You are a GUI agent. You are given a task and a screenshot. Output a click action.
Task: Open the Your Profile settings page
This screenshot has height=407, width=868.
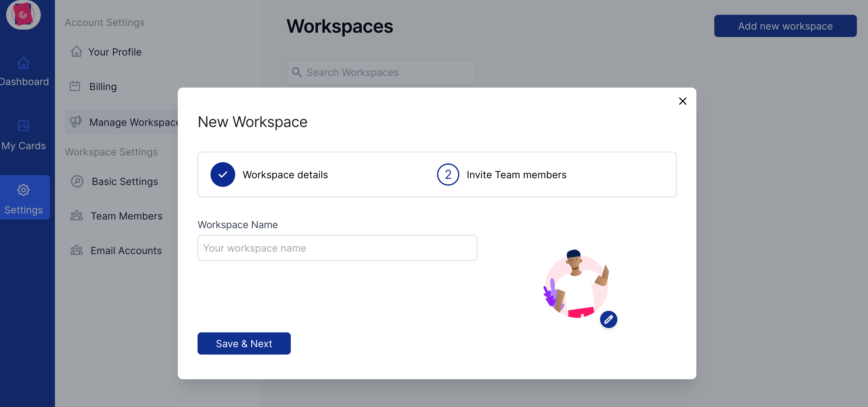(x=115, y=52)
